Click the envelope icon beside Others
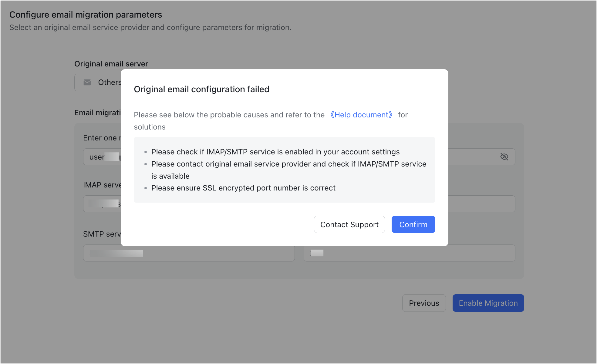Screen dimensions: 597x364 87,82
